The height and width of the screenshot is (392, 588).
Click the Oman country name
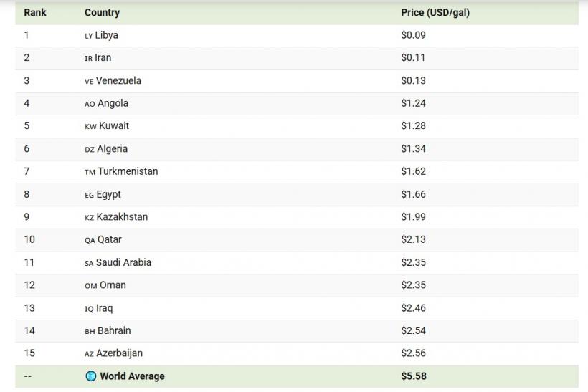coord(113,285)
